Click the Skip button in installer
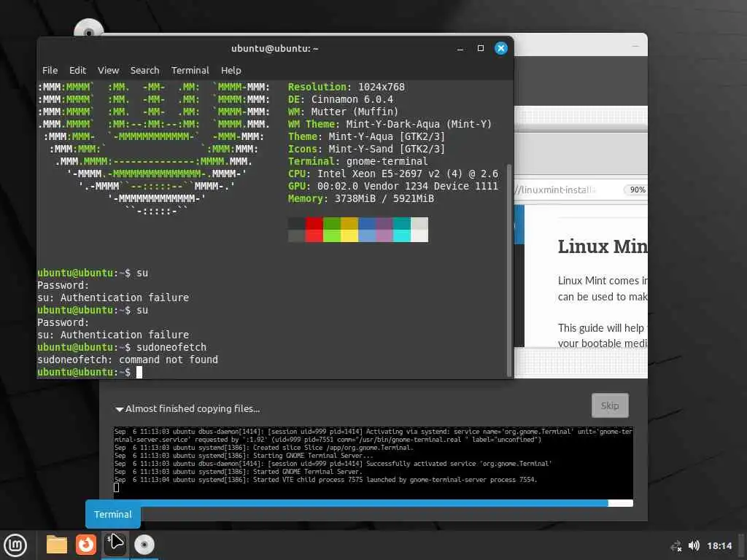Image resolution: width=747 pixels, height=560 pixels. [610, 405]
